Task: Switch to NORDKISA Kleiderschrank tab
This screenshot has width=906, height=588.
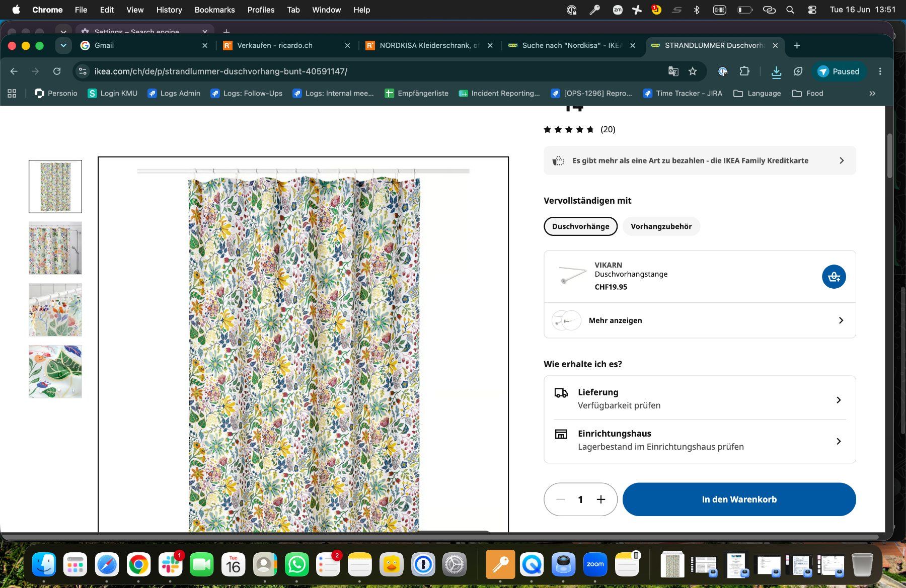Action: [x=429, y=45]
